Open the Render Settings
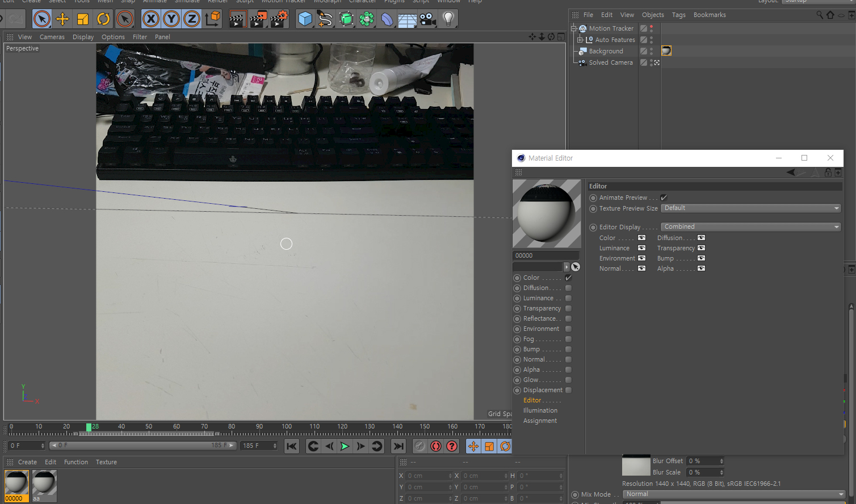Screen dimensions: 856x504 279,19
